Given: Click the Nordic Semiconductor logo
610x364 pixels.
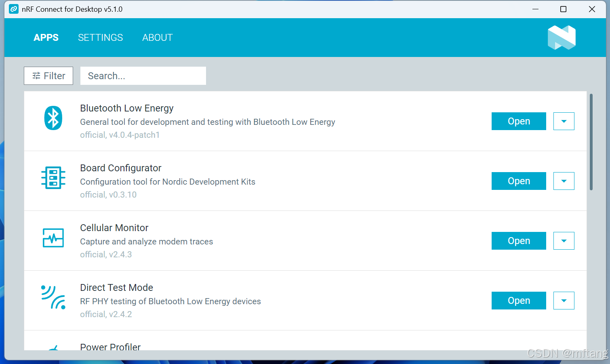Looking at the screenshot, I should pos(562,38).
